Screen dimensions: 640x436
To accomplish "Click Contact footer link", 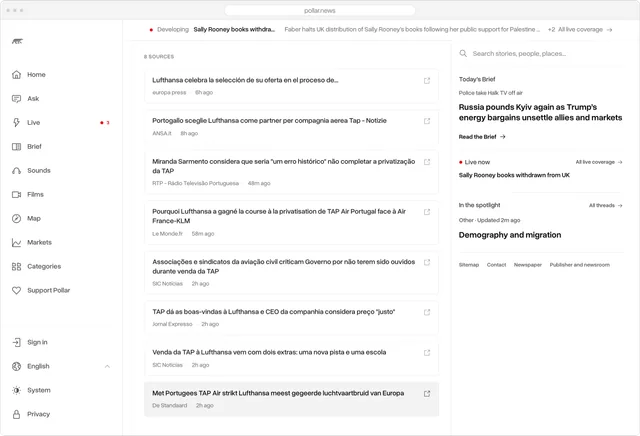I will tap(496, 265).
